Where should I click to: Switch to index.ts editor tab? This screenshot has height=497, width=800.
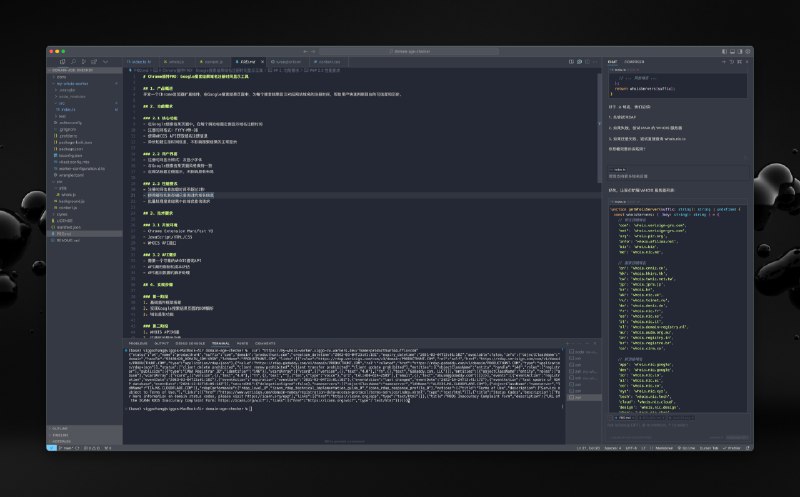click(x=141, y=62)
